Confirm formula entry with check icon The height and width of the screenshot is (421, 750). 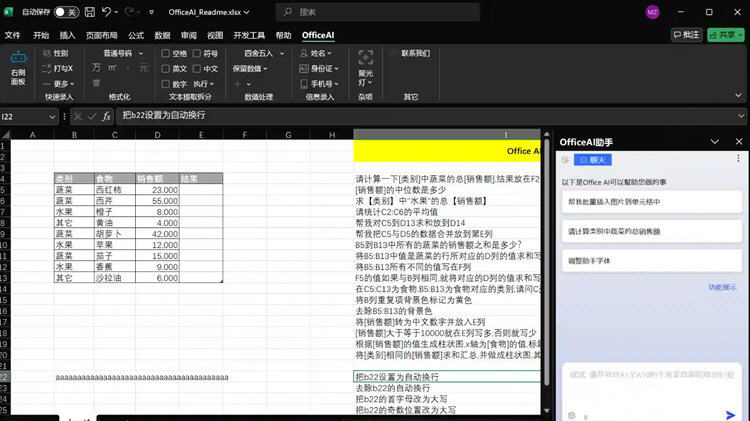pyautogui.click(x=92, y=116)
